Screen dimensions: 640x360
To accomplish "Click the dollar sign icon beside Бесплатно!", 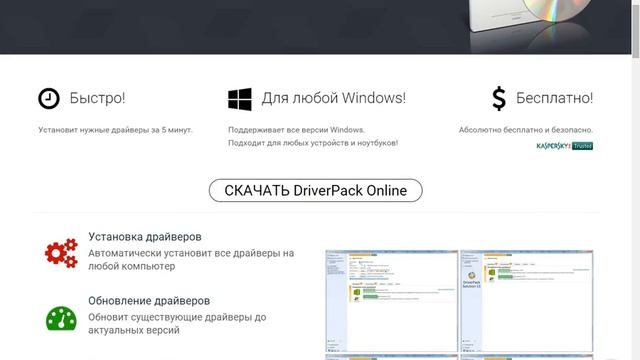I will point(499,99).
